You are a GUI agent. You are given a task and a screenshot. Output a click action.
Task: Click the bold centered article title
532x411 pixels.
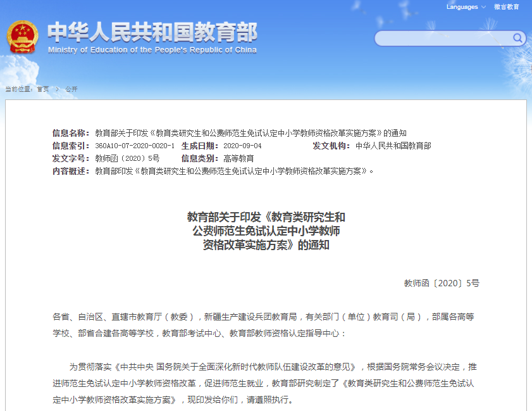pyautogui.click(x=266, y=231)
